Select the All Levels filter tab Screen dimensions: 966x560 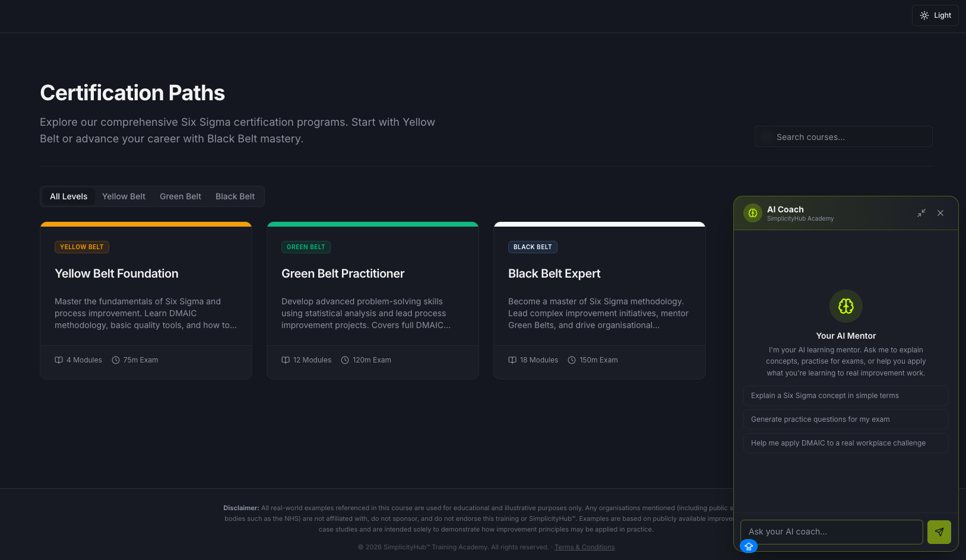[x=68, y=196]
